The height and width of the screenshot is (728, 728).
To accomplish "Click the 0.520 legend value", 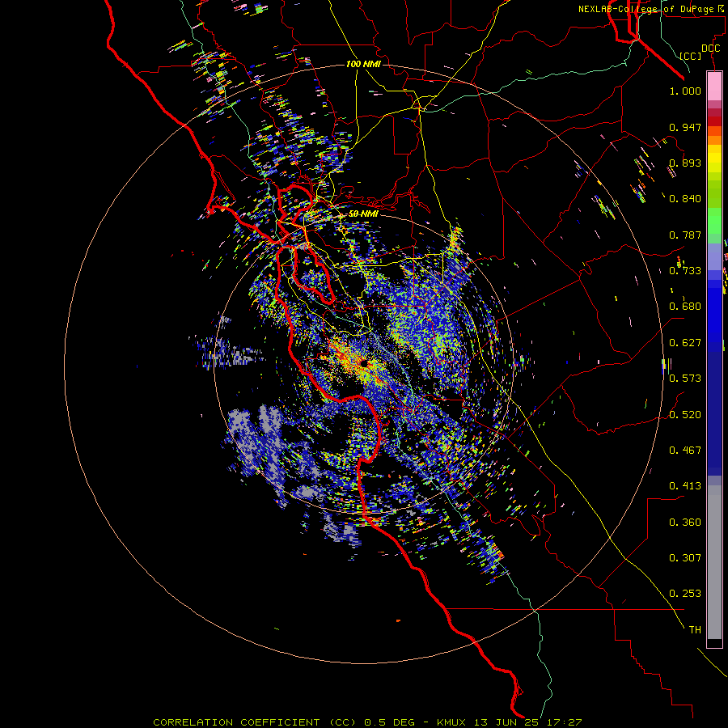I will [x=685, y=415].
